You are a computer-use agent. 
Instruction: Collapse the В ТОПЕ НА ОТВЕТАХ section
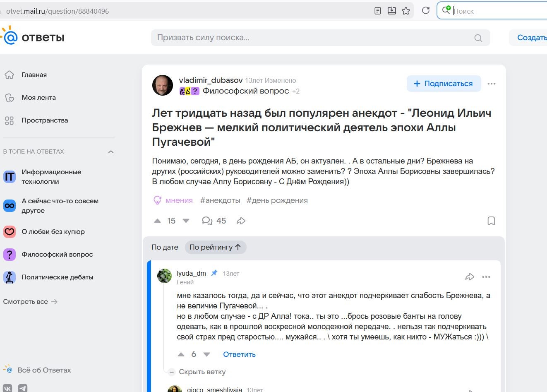[x=110, y=152]
